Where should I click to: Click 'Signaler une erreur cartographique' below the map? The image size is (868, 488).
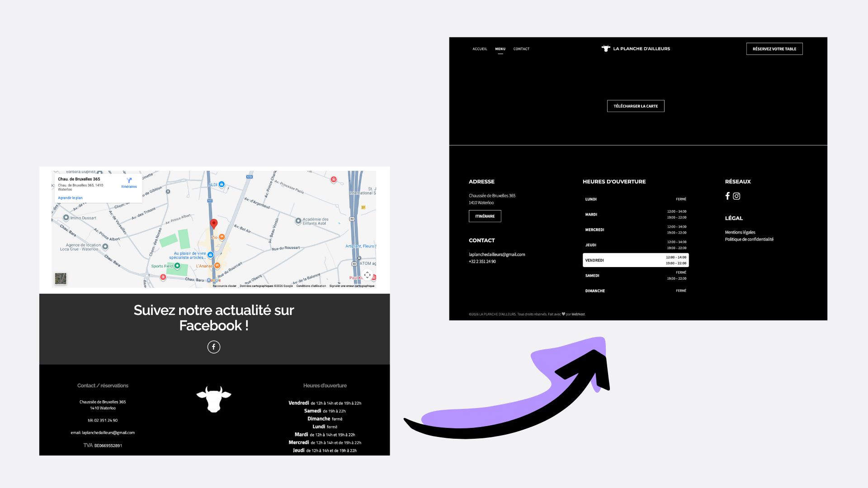(352, 286)
